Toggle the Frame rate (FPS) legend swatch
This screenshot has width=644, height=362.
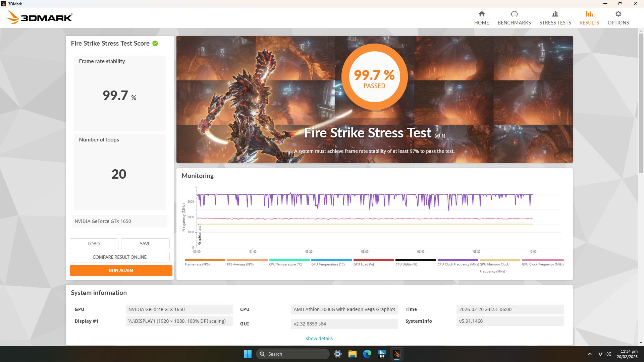(205, 260)
